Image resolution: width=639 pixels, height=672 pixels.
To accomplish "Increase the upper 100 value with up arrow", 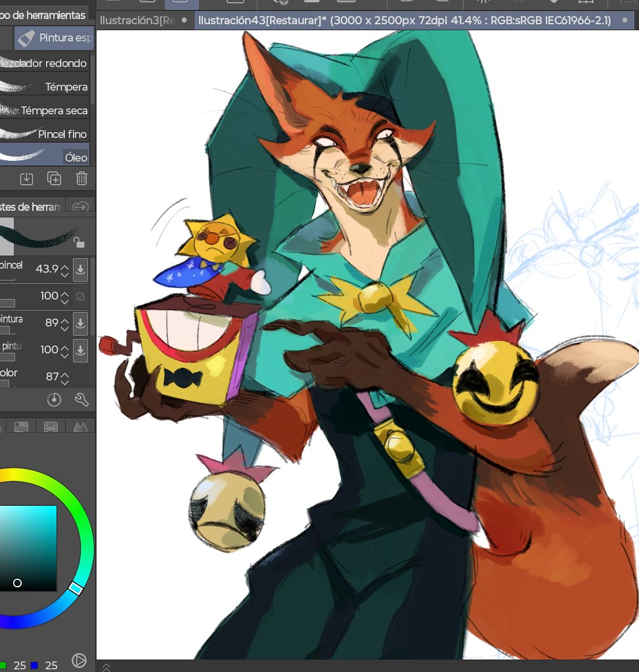I will click(x=64, y=293).
